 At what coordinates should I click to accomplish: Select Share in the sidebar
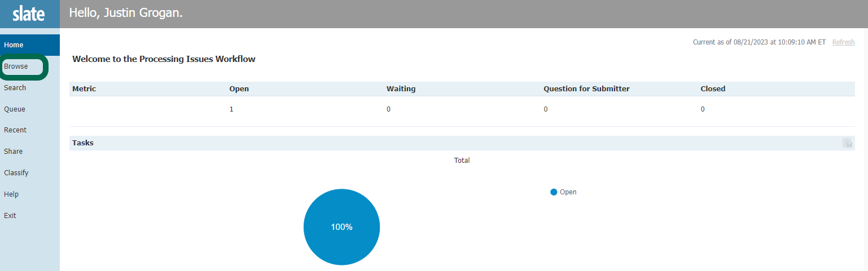tap(14, 152)
